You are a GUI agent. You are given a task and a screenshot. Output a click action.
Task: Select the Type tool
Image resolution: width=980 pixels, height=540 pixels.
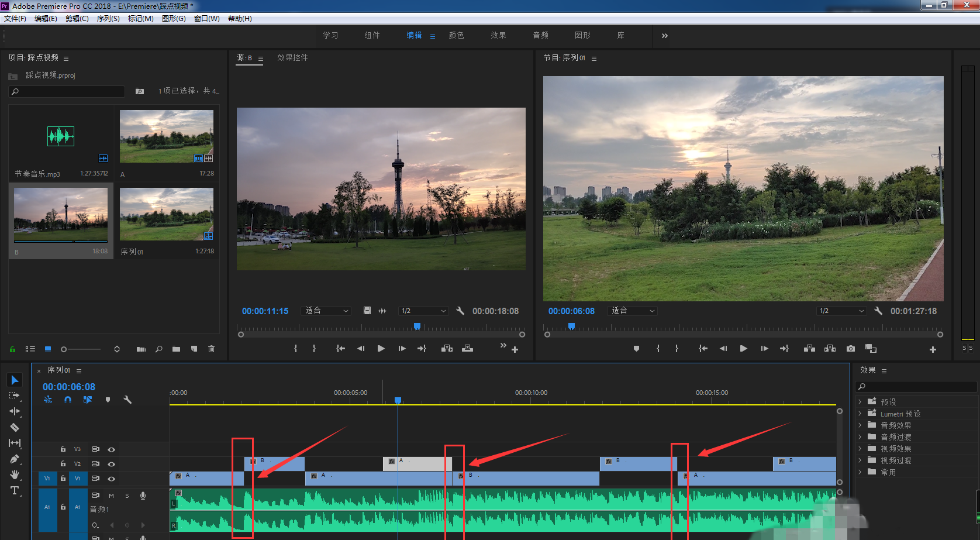pyautogui.click(x=15, y=490)
